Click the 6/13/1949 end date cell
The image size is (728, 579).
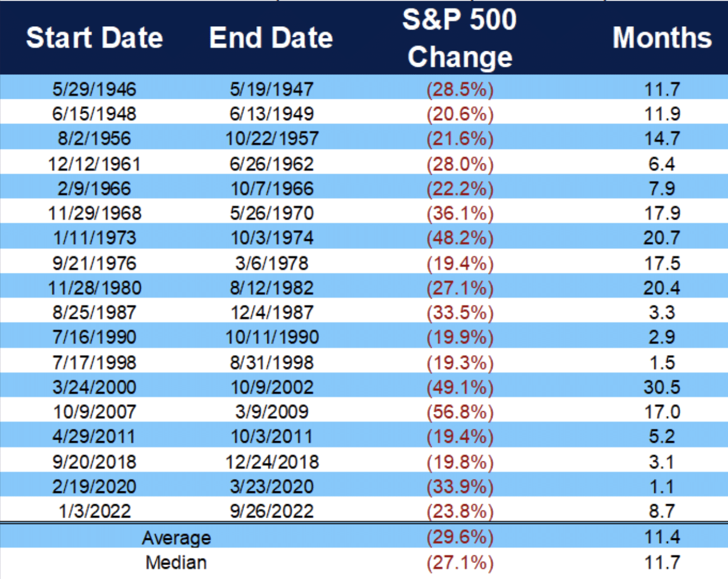pos(271,114)
